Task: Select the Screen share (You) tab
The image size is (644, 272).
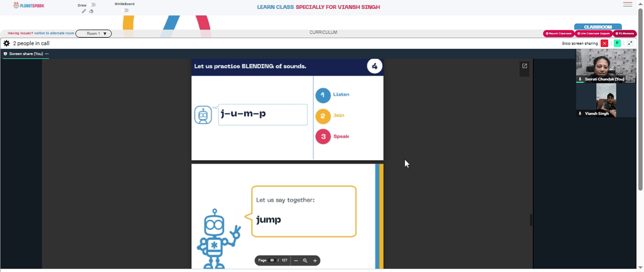Action: point(26,54)
